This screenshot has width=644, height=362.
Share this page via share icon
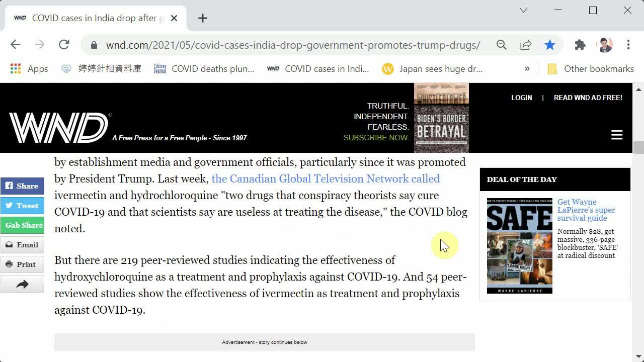point(526,45)
